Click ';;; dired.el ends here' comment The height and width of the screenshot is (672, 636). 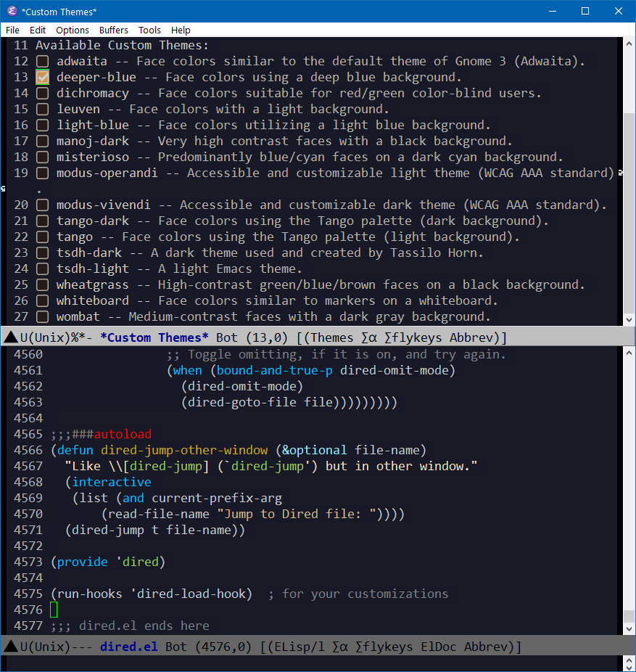pos(130,626)
